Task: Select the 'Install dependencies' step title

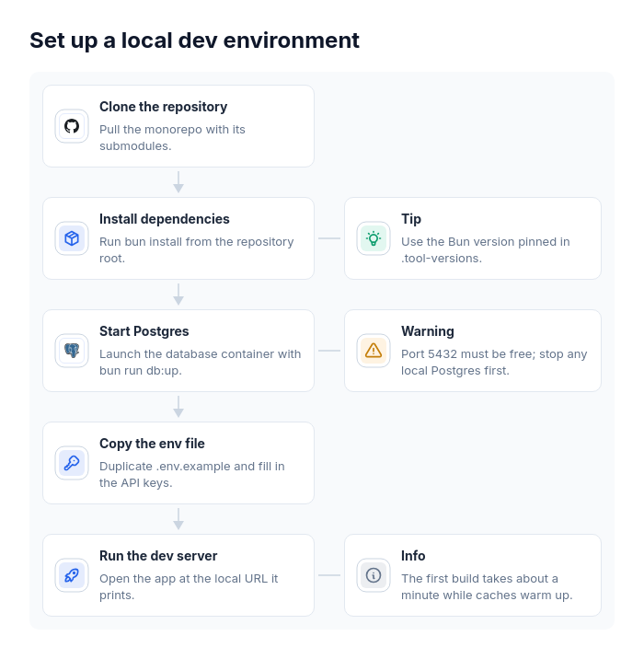Action: 165,219
